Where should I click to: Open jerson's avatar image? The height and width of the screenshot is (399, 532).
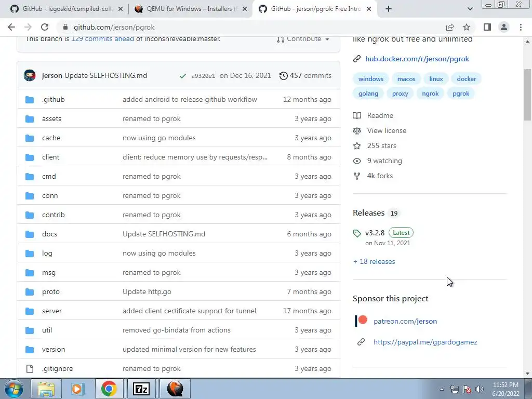coord(30,75)
